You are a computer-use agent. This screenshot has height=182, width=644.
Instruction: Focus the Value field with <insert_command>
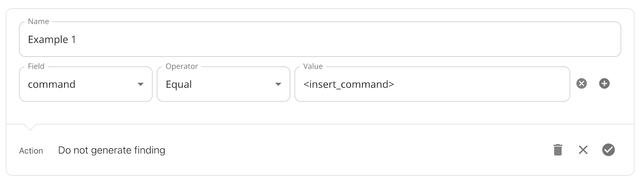pyautogui.click(x=432, y=84)
